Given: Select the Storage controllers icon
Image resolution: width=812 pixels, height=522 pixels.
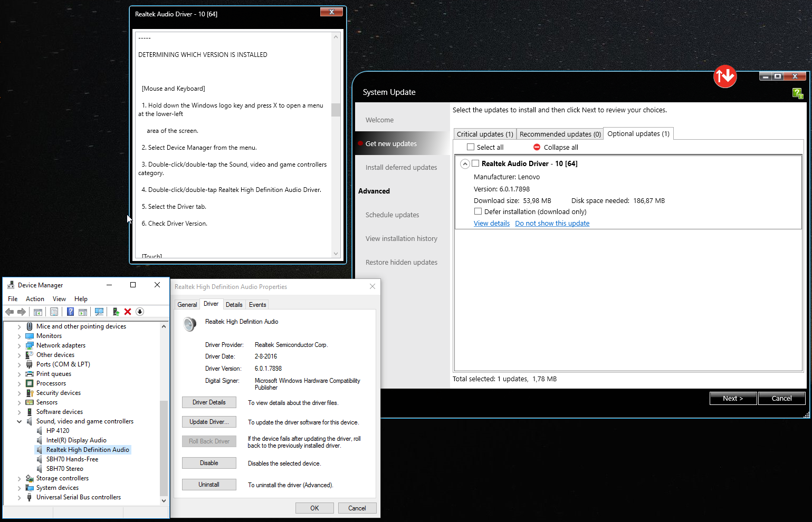Looking at the screenshot, I should [x=30, y=478].
